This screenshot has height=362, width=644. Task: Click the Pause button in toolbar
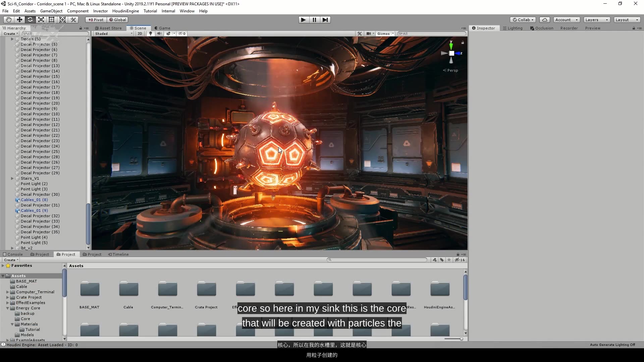click(314, 19)
